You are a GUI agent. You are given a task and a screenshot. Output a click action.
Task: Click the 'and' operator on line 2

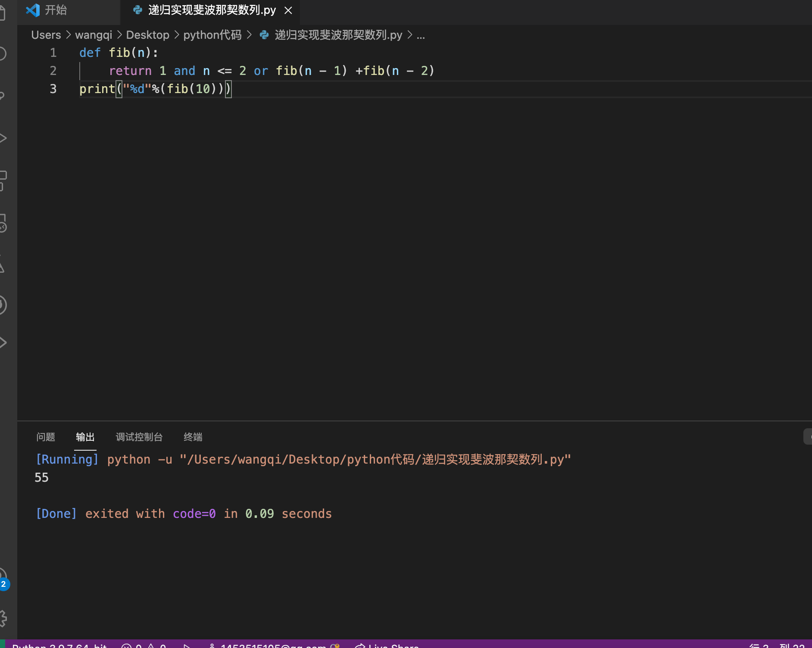pyautogui.click(x=184, y=71)
